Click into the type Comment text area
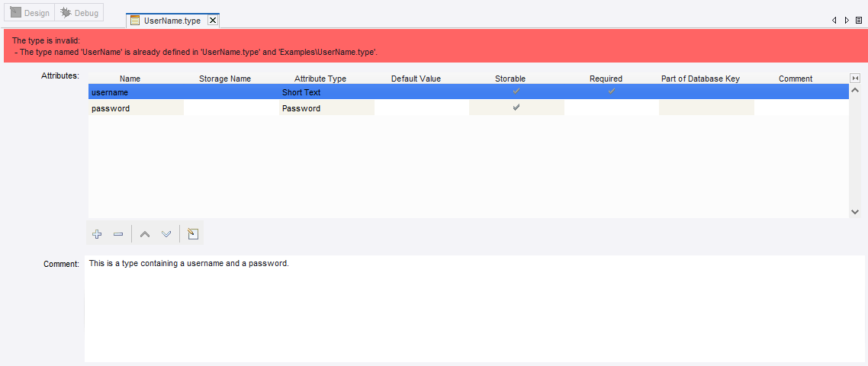 pyautogui.click(x=473, y=309)
